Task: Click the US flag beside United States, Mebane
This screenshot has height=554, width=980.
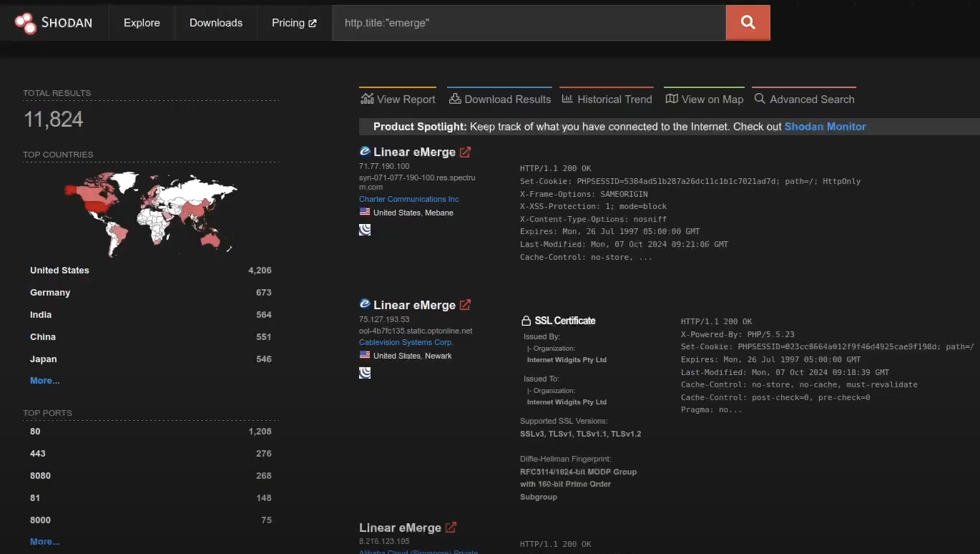Action: pos(365,213)
